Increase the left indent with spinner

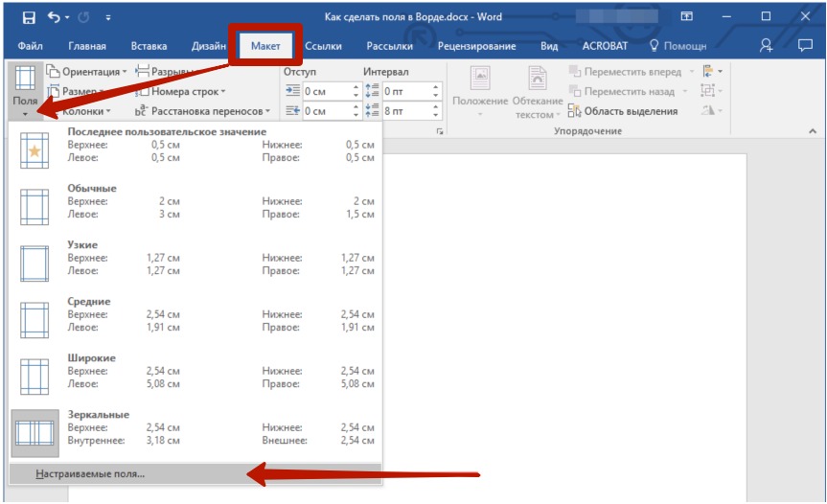[x=356, y=87]
